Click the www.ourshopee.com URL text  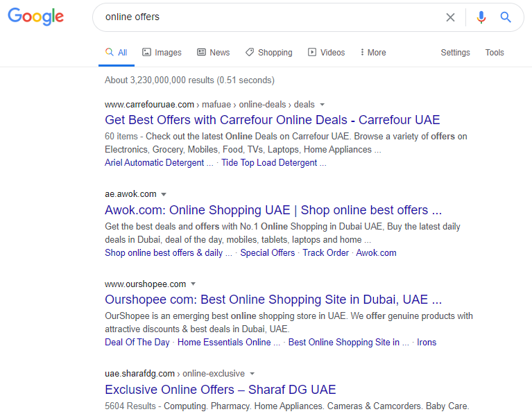(145, 284)
